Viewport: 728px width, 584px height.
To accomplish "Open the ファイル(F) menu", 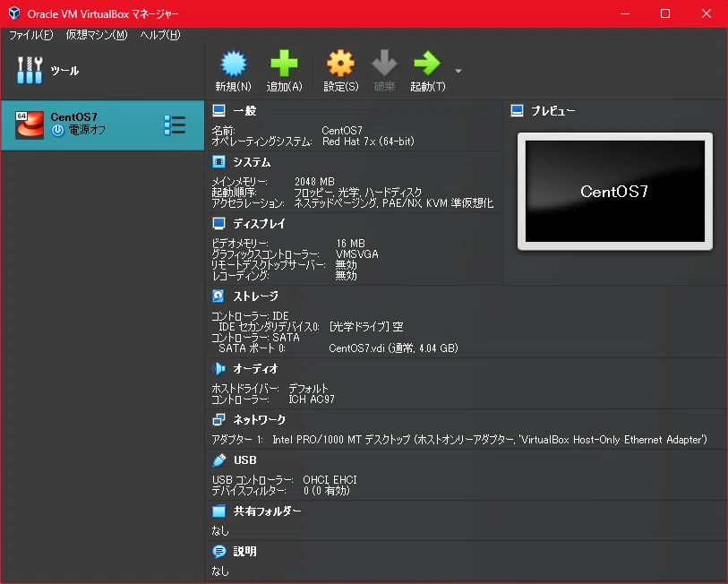I will click(x=31, y=35).
